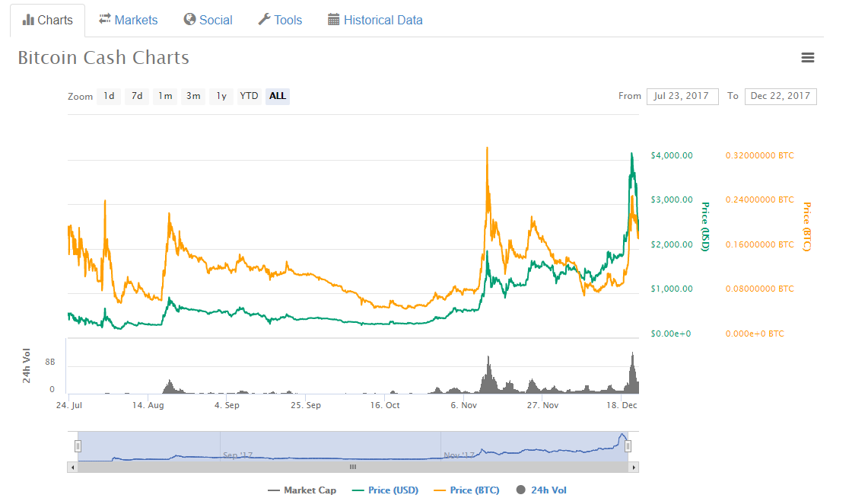
Task: Switch to the Markets tab
Action: [x=128, y=21]
